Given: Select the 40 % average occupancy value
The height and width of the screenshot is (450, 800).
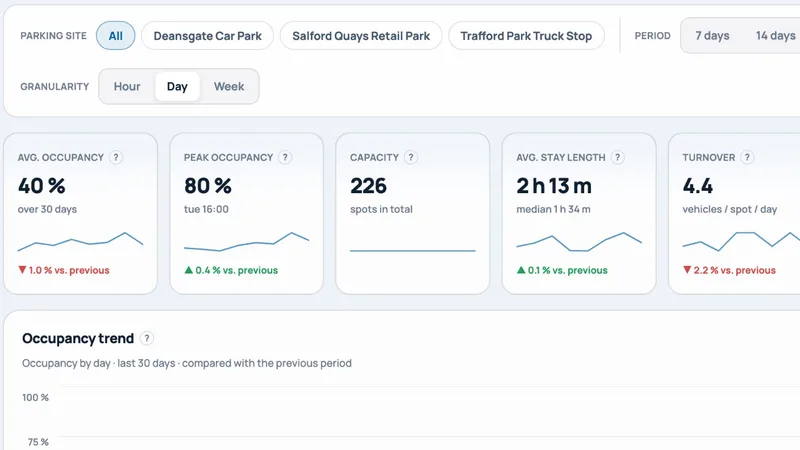Looking at the screenshot, I should pos(42,186).
